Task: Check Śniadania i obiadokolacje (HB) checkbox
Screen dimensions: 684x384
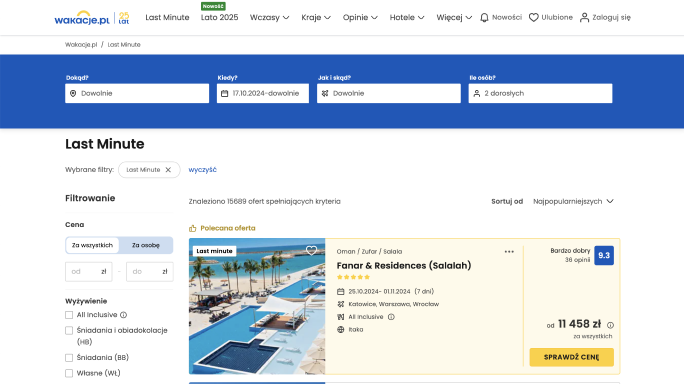Action: tap(69, 331)
